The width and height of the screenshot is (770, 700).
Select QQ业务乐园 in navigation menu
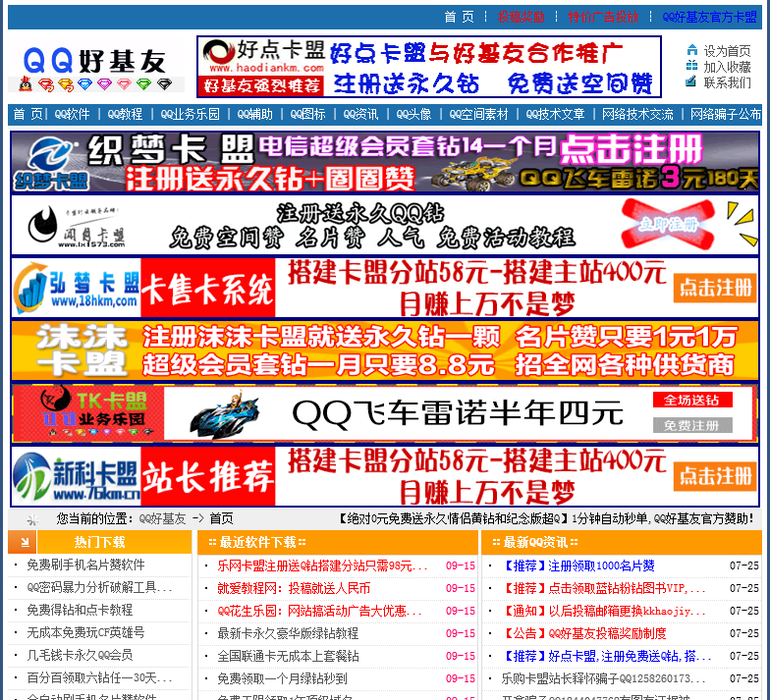point(191,114)
